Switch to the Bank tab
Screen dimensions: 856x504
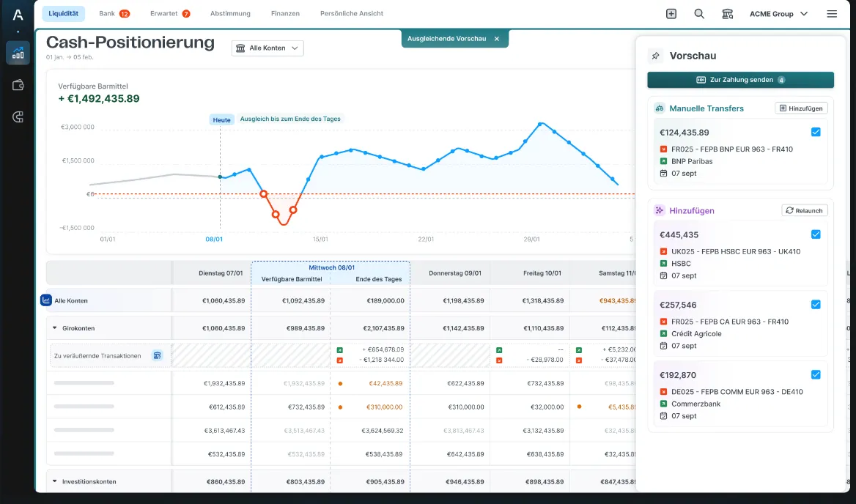click(114, 13)
